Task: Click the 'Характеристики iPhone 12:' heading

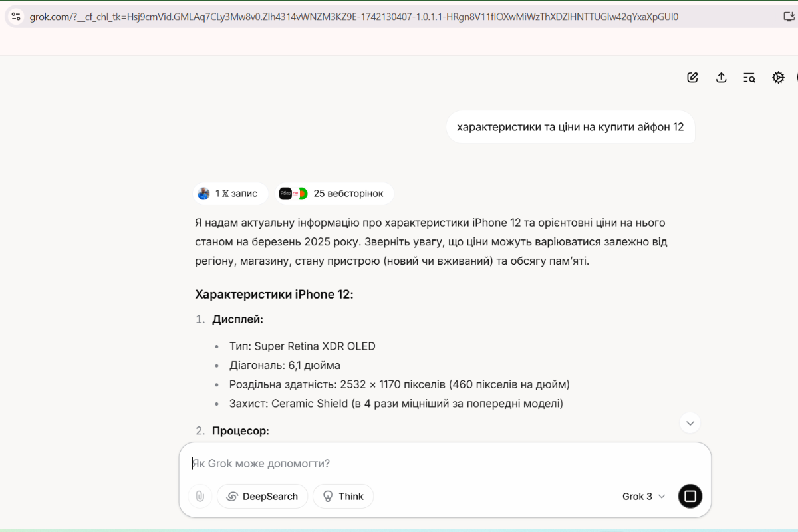Action: click(x=274, y=294)
